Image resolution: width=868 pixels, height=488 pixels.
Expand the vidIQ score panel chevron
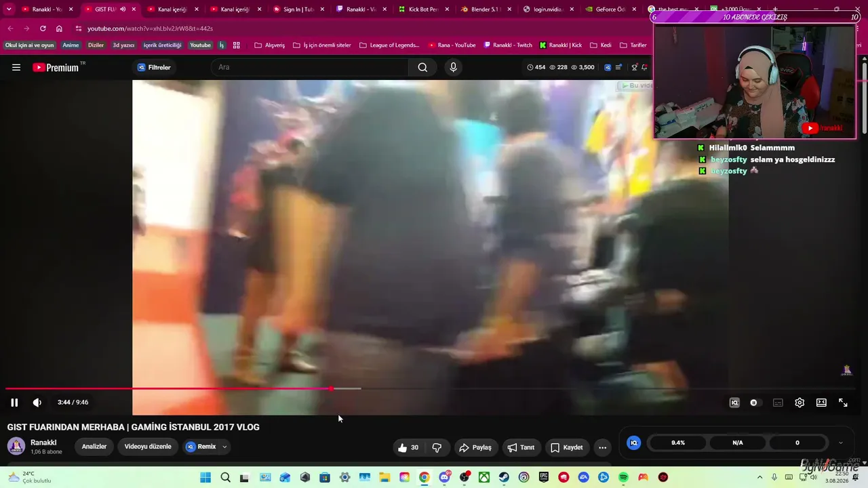tap(841, 443)
